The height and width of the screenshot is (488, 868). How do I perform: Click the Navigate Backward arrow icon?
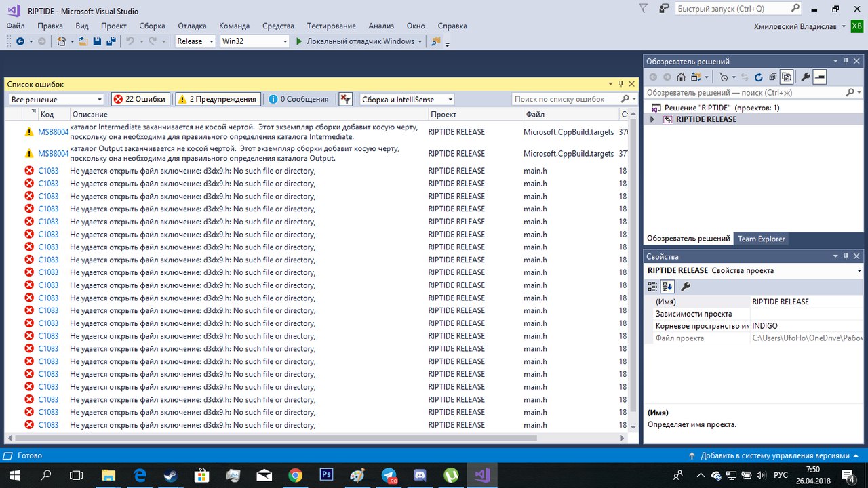click(20, 41)
